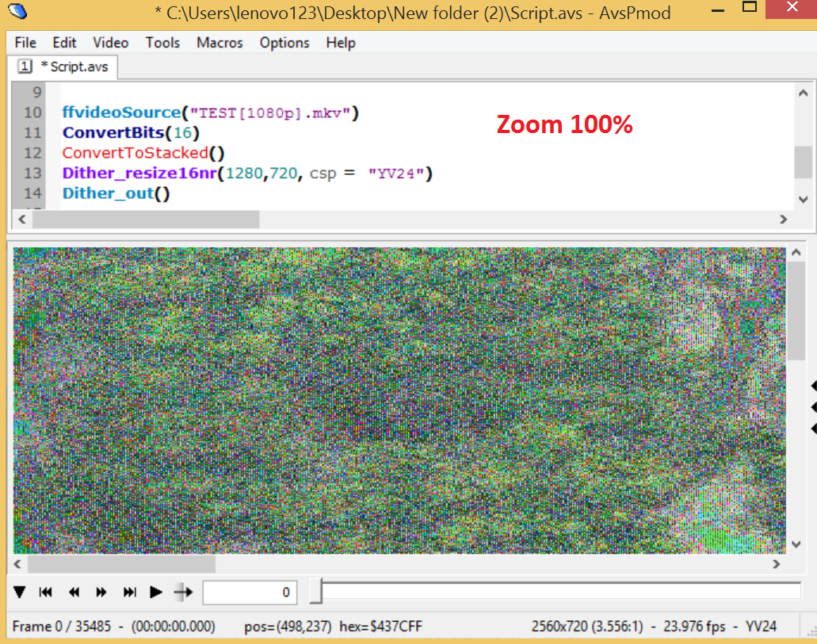Play the video preview
Viewport: 817px width, 644px height.
pyautogui.click(x=156, y=592)
